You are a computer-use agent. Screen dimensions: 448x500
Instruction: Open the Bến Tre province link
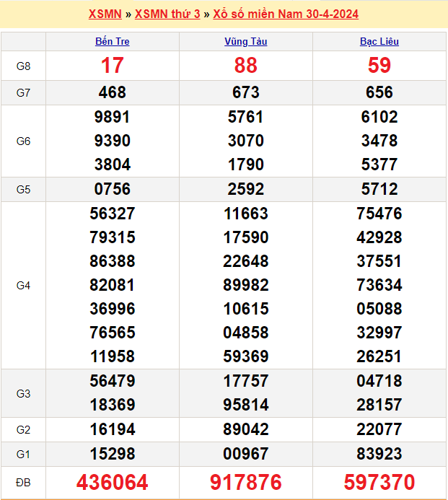(113, 42)
